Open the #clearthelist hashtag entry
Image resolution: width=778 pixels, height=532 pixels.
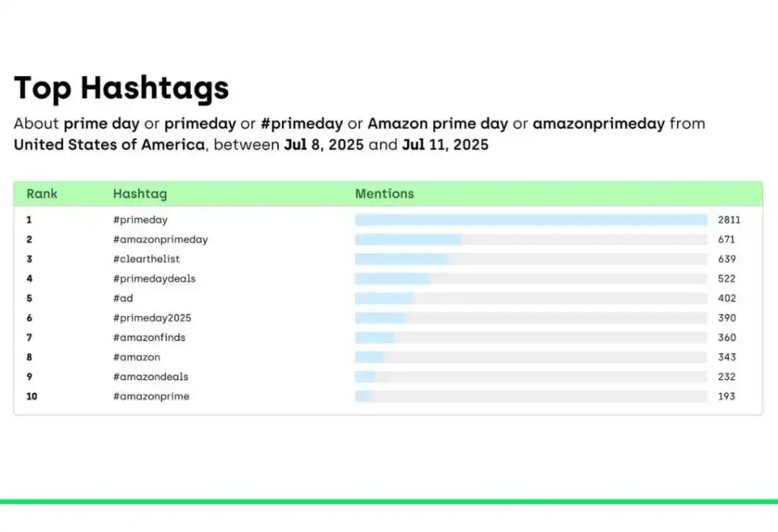[x=147, y=259]
